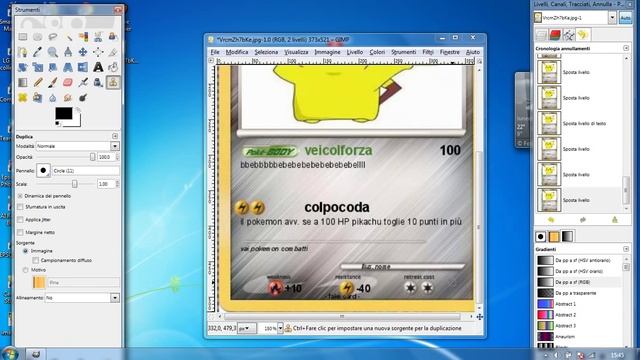Select the Blend gradient tool
Screen dimensions: 640x360
click(x=22, y=82)
